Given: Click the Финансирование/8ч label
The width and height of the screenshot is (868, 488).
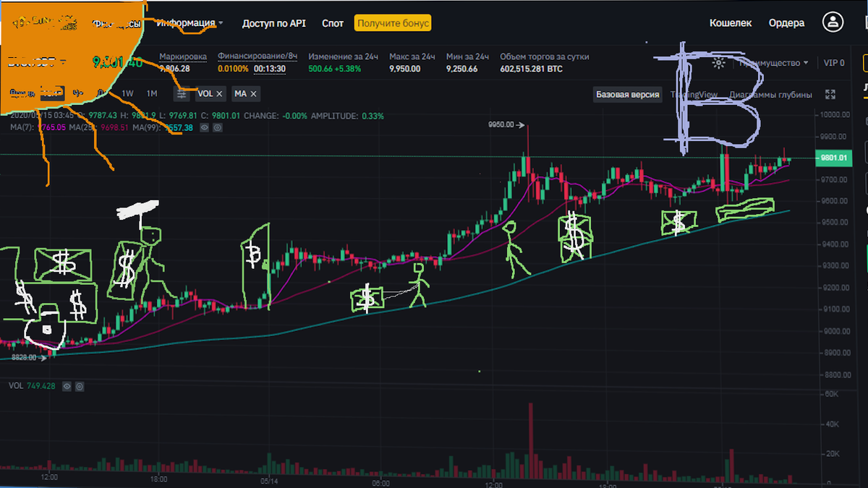Looking at the screenshot, I should click(258, 56).
